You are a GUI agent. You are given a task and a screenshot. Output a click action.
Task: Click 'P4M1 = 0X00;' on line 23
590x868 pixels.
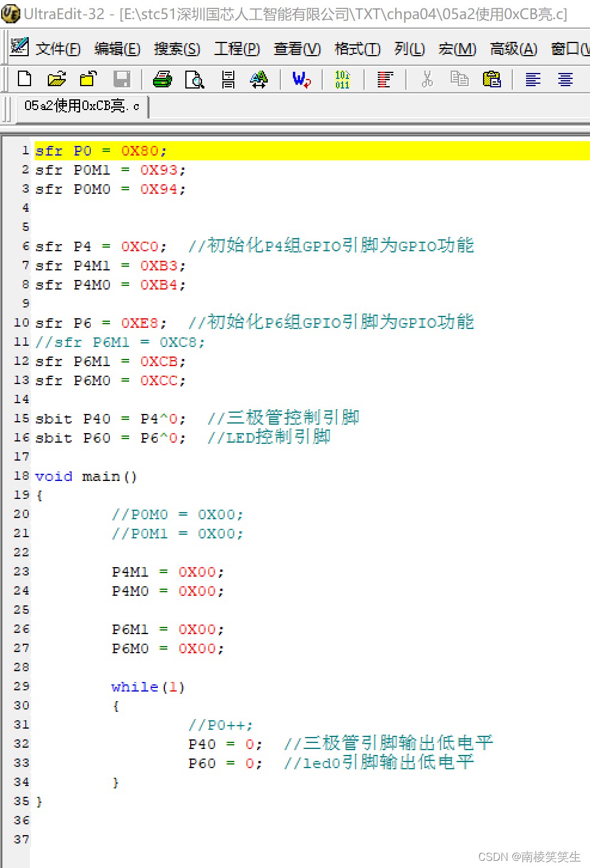(x=168, y=572)
